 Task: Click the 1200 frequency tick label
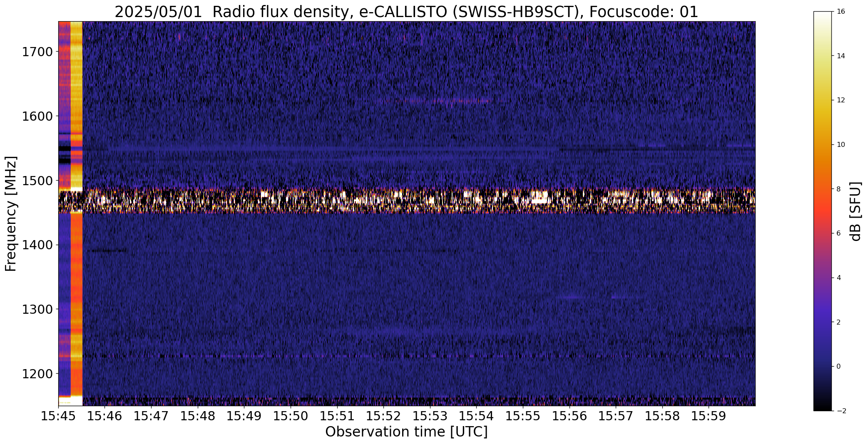pos(37,374)
